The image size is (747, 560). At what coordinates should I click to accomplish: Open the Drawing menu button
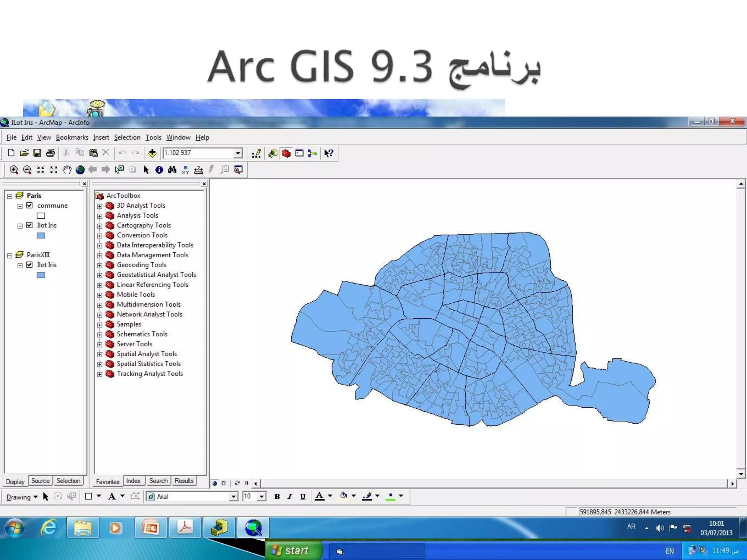pyautogui.click(x=22, y=497)
